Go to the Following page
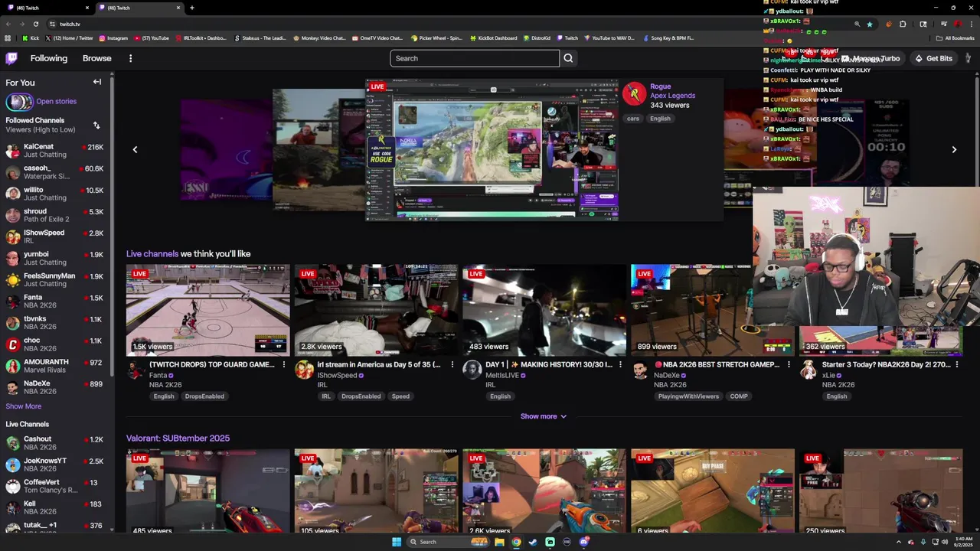Image resolution: width=980 pixels, height=551 pixels. [x=49, y=58]
